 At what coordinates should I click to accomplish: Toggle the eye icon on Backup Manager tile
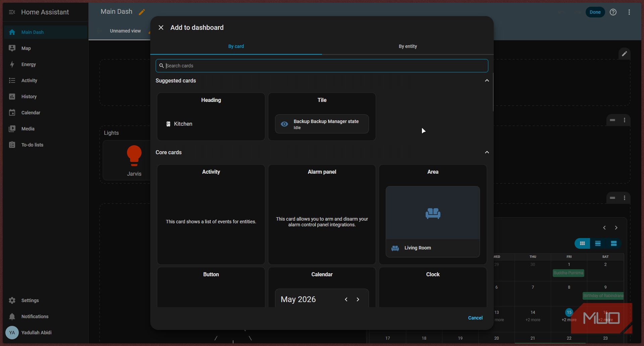coord(284,124)
